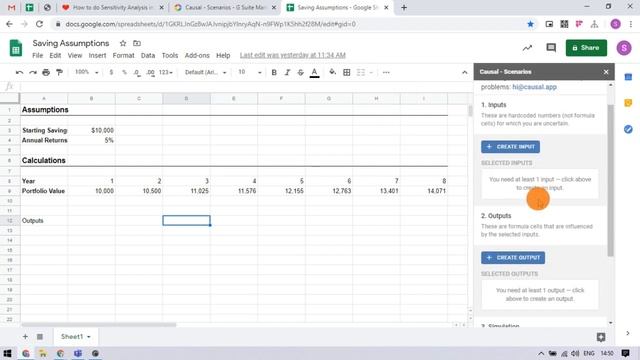Open the Format menu
Image resolution: width=640 pixels, height=360 pixels.
pyautogui.click(x=123, y=56)
